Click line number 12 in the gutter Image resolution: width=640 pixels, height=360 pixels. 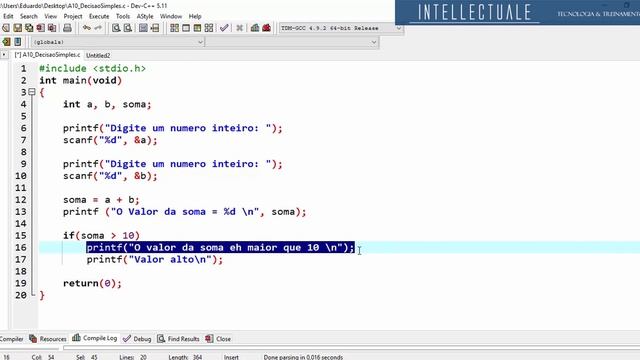(21, 200)
